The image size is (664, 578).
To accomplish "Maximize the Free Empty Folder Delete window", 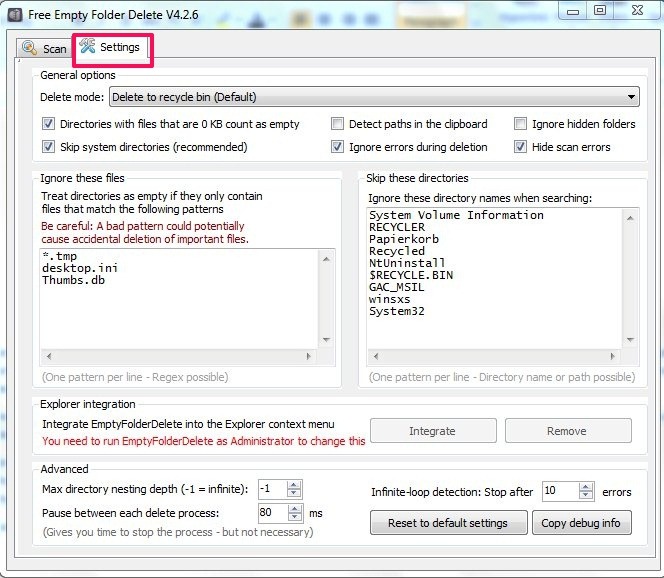I will pyautogui.click(x=599, y=11).
